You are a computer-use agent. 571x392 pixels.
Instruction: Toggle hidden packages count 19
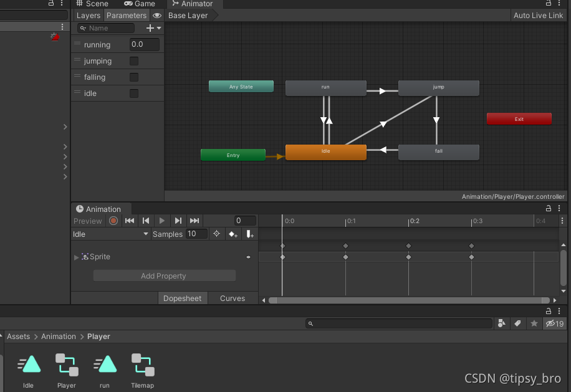[x=554, y=323]
